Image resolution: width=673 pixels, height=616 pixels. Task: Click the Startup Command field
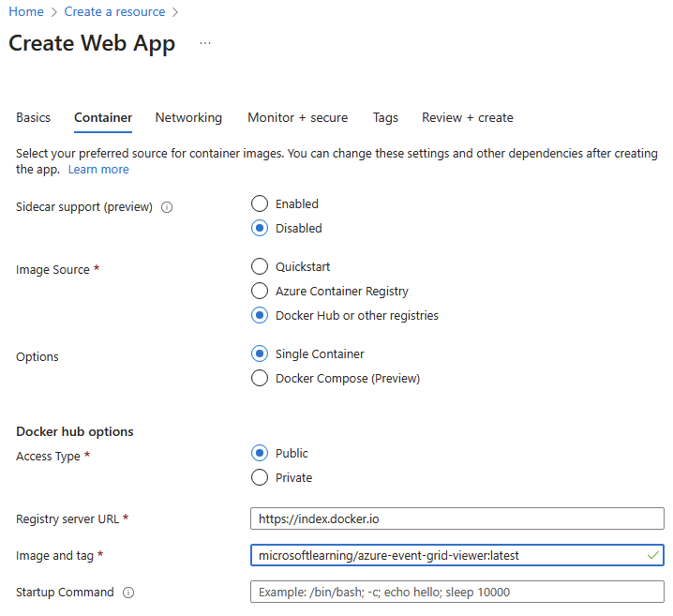tap(457, 592)
